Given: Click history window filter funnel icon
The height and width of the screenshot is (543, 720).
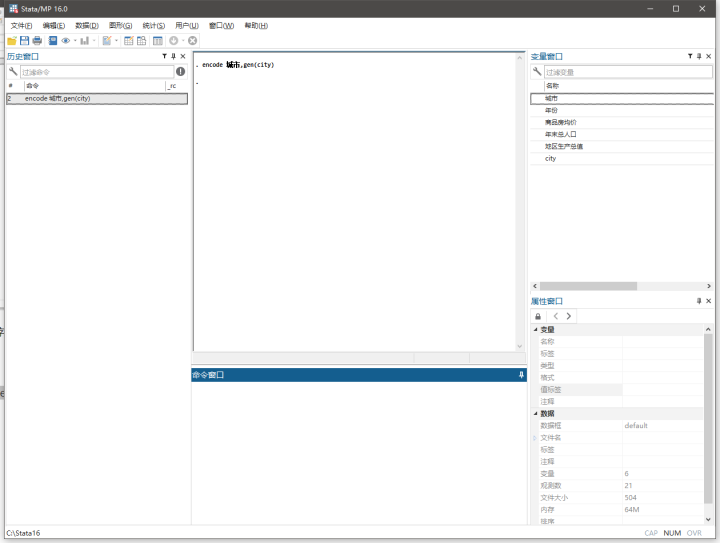Looking at the screenshot, I should pos(164,56).
